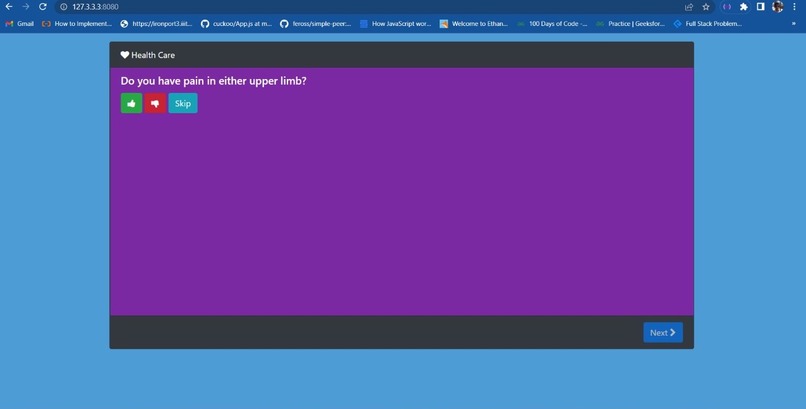Go back in browser history
The width and height of the screenshot is (806, 409).
9,7
